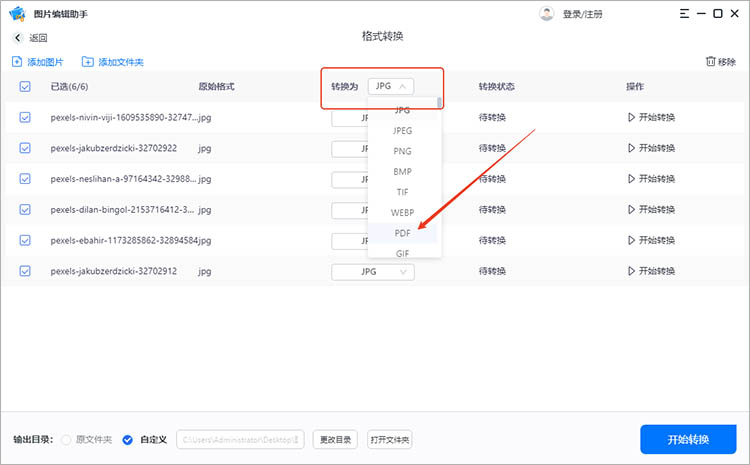The width and height of the screenshot is (750, 465).
Task: Click the back arrow icon labeled 返回
Action: 18,38
